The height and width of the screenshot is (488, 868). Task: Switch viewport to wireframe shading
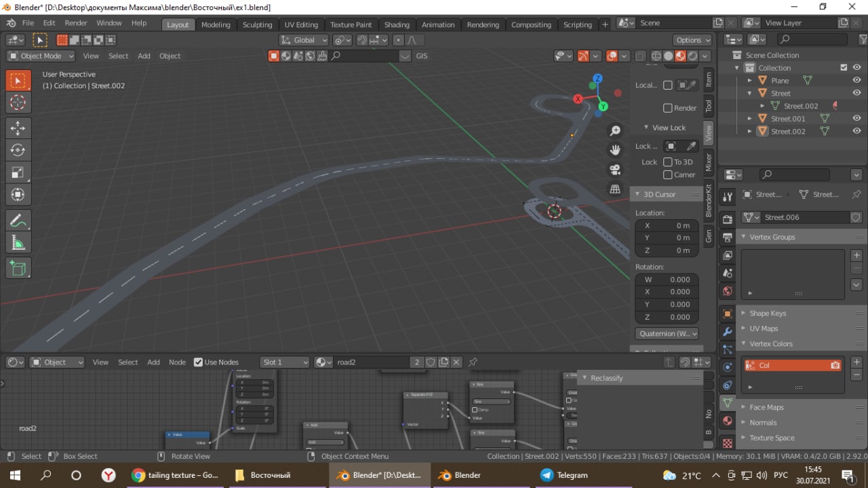(656, 56)
